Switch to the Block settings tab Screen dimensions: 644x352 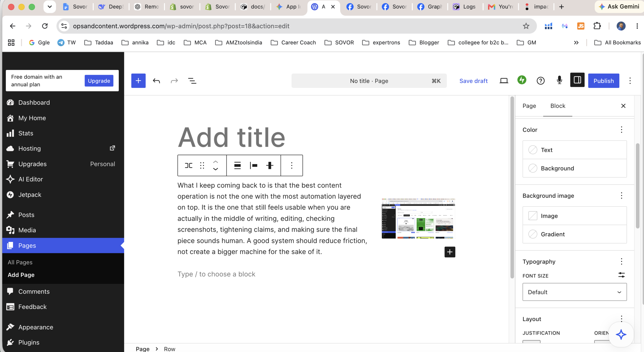pyautogui.click(x=558, y=106)
